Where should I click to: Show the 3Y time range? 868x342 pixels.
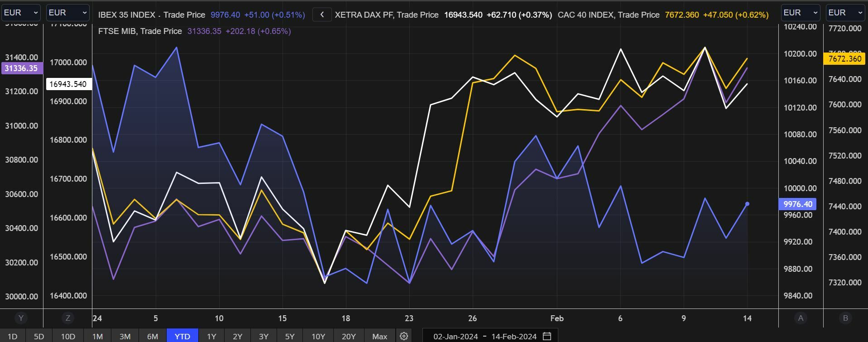pyautogui.click(x=264, y=336)
